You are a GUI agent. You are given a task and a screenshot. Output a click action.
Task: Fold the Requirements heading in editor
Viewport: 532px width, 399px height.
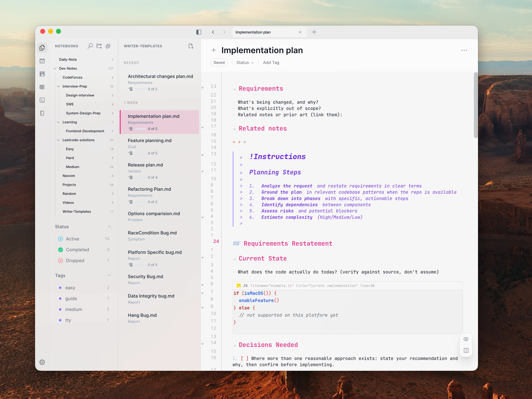[x=235, y=89]
